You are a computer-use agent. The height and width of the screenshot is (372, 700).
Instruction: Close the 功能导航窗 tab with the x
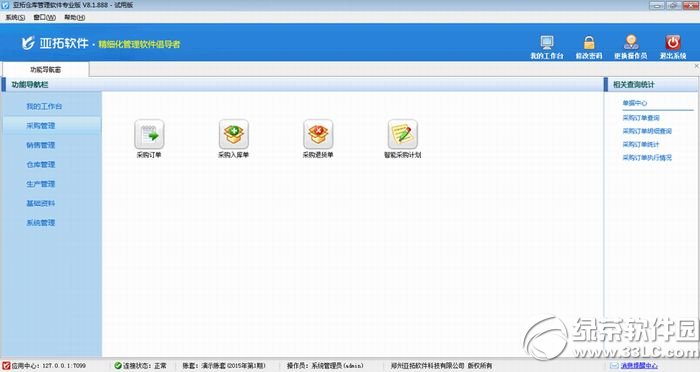696,66
